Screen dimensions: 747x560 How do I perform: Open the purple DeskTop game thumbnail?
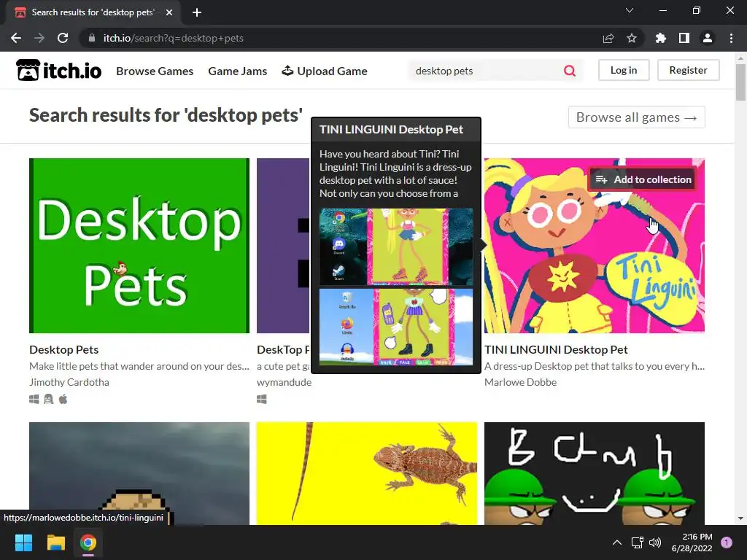pos(283,246)
